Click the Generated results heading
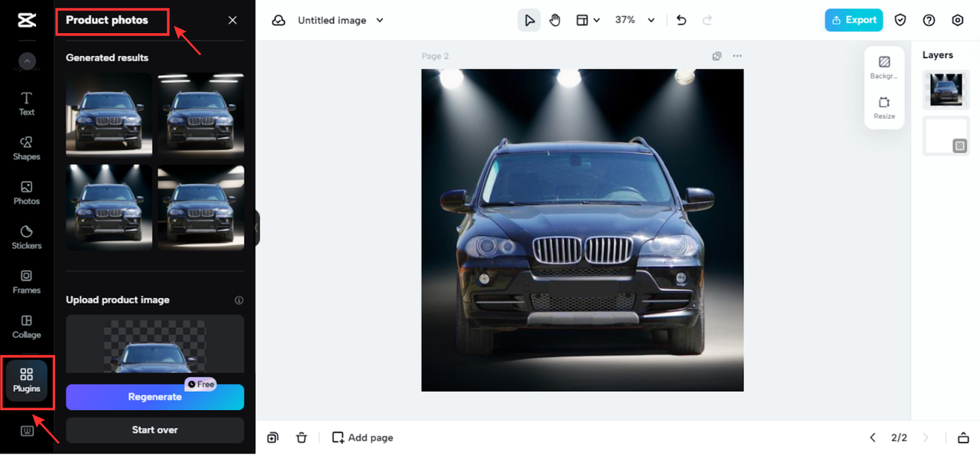Image resolution: width=980 pixels, height=456 pixels. point(107,57)
